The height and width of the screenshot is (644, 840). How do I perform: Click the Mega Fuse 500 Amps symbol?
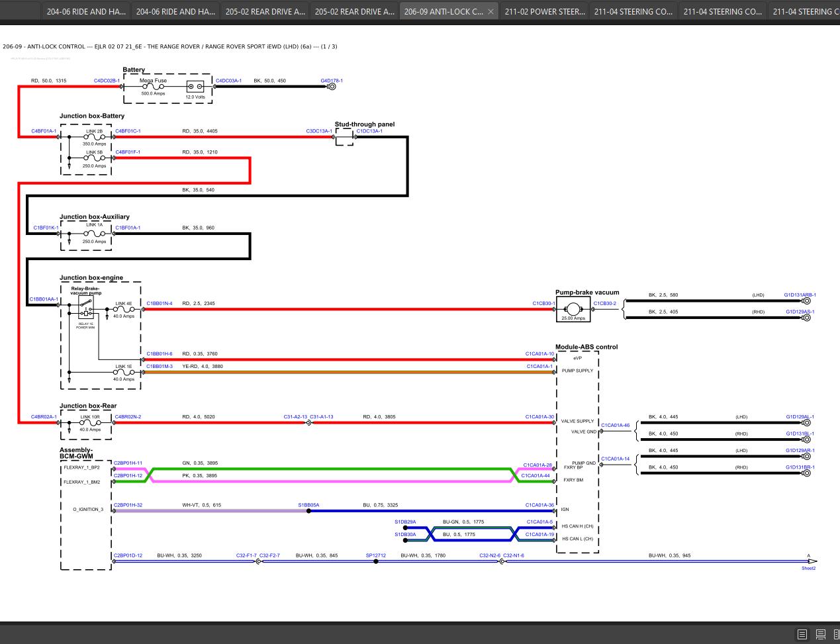[x=154, y=87]
